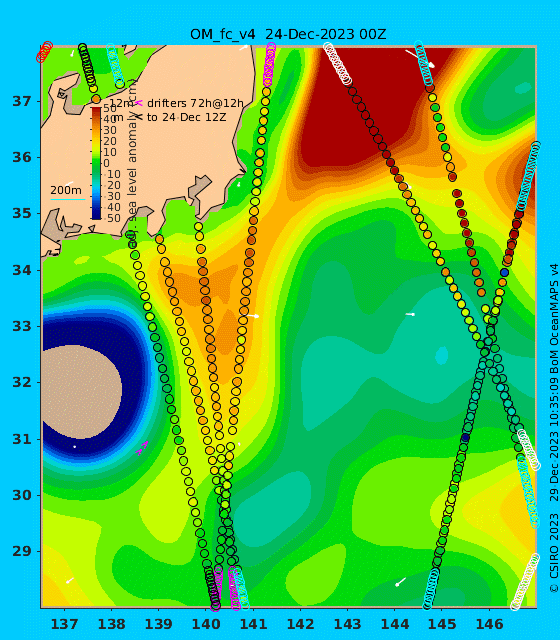The height and width of the screenshot is (640, 560).
Task: Click the latitude label 35
Action: pyautogui.click(x=22, y=213)
